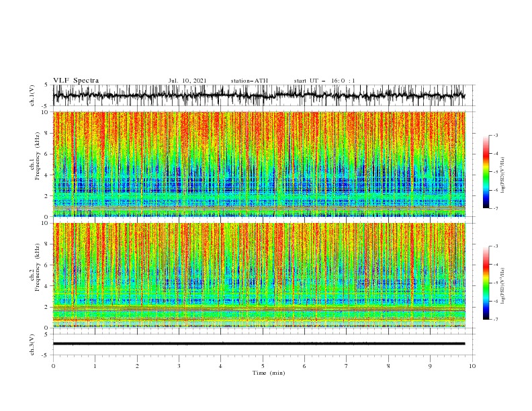Click the ch.2 spectrogram "6" kHz tick label
The width and height of the screenshot is (532, 411).
click(46, 265)
